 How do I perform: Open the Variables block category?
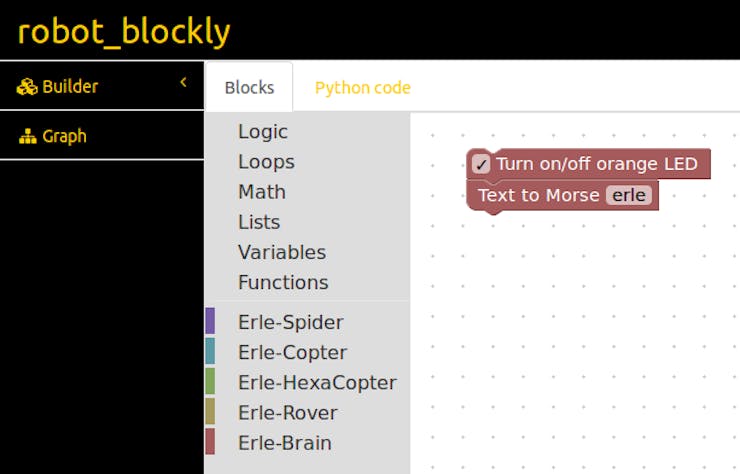coord(282,252)
